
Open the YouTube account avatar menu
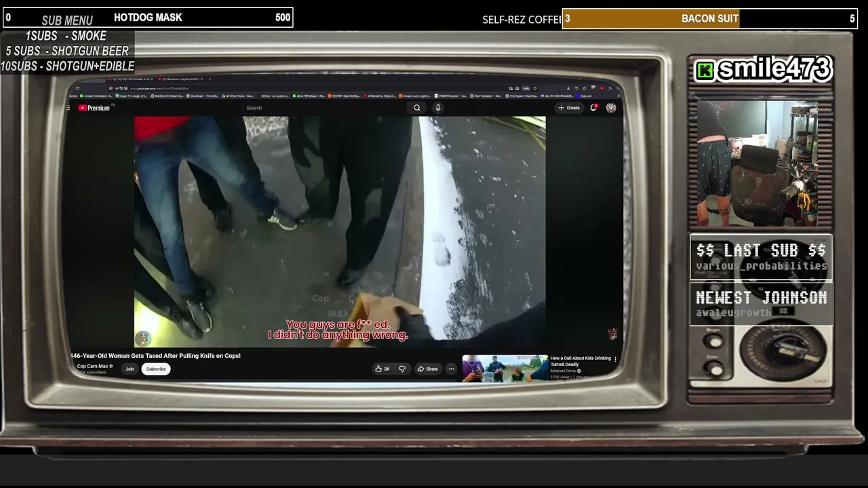click(611, 108)
